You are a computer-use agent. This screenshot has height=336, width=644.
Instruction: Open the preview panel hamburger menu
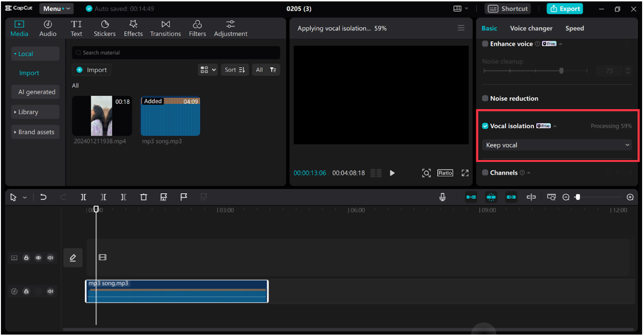click(461, 28)
